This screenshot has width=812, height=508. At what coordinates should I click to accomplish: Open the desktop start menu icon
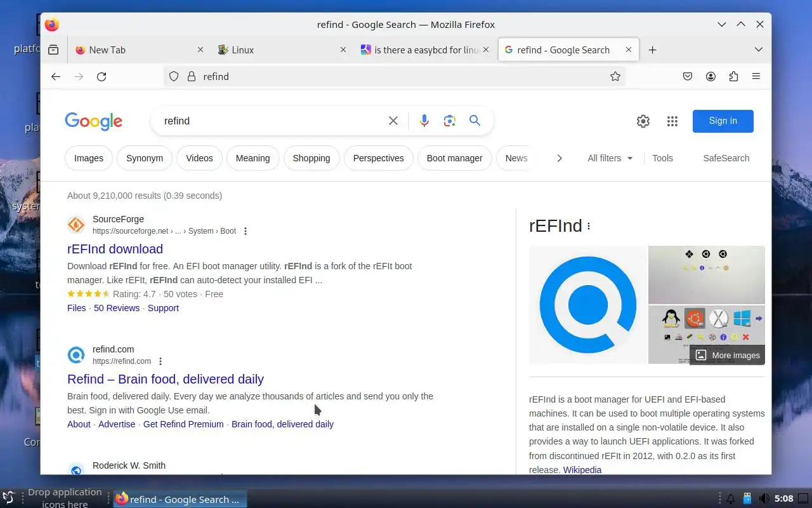8,498
